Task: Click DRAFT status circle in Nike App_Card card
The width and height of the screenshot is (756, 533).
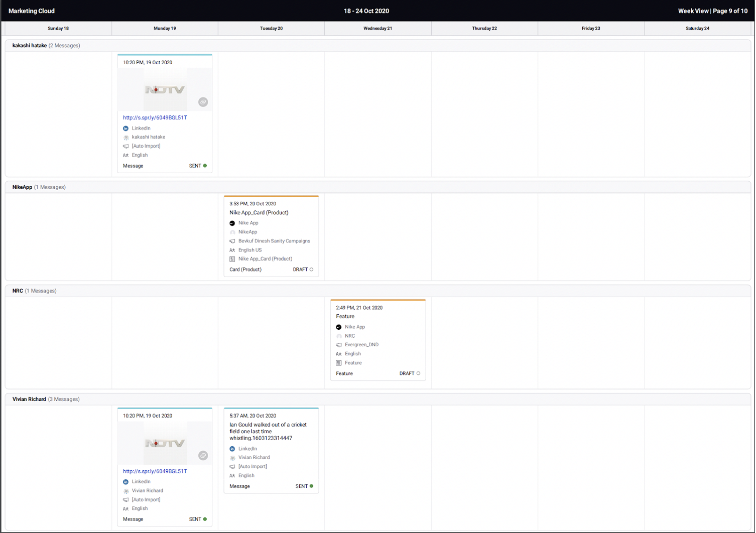Action: (x=311, y=270)
